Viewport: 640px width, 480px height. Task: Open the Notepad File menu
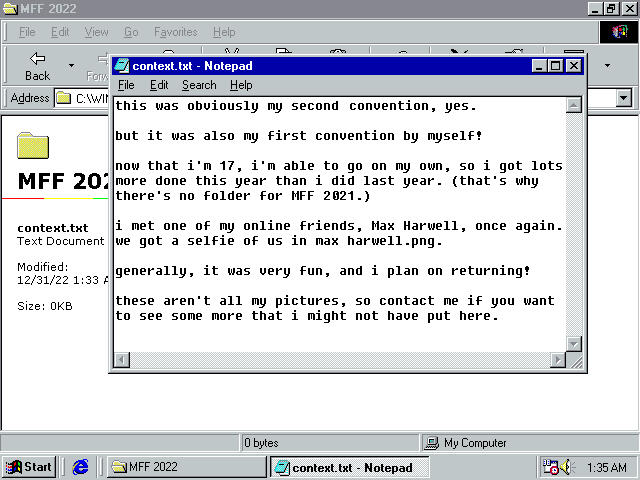(126, 85)
